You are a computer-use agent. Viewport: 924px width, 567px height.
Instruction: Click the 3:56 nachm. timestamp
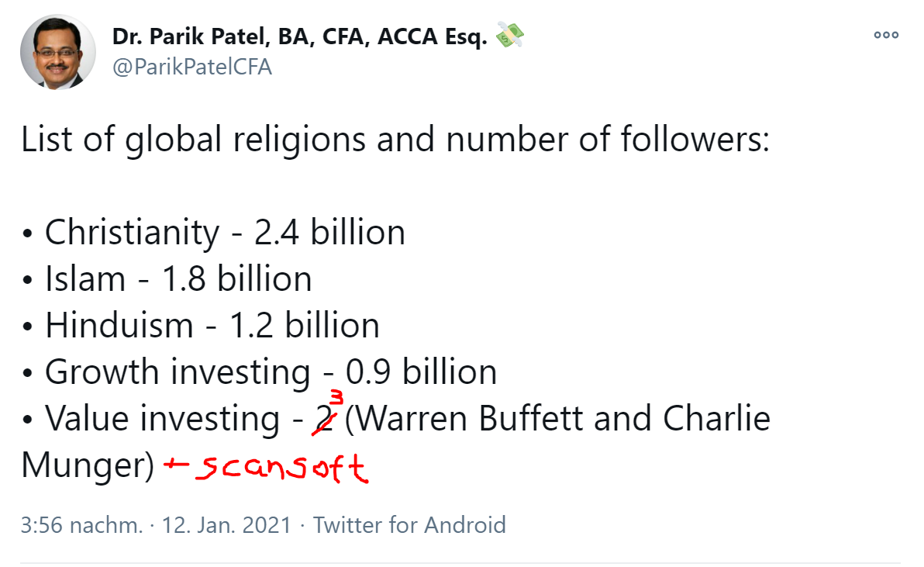[x=81, y=525]
